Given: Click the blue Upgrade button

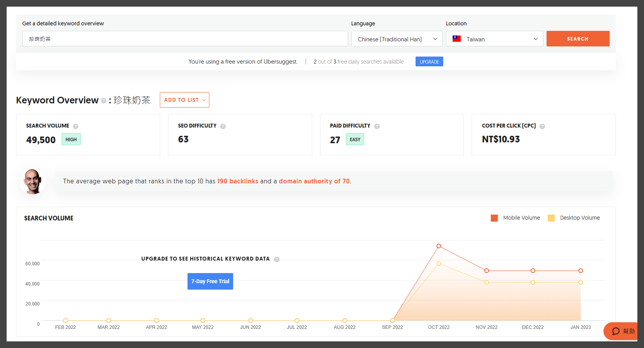Looking at the screenshot, I should (429, 62).
